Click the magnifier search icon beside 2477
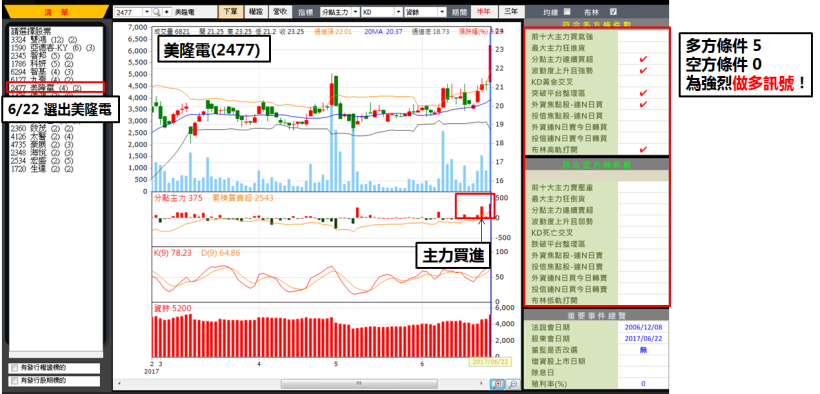 click(156, 12)
